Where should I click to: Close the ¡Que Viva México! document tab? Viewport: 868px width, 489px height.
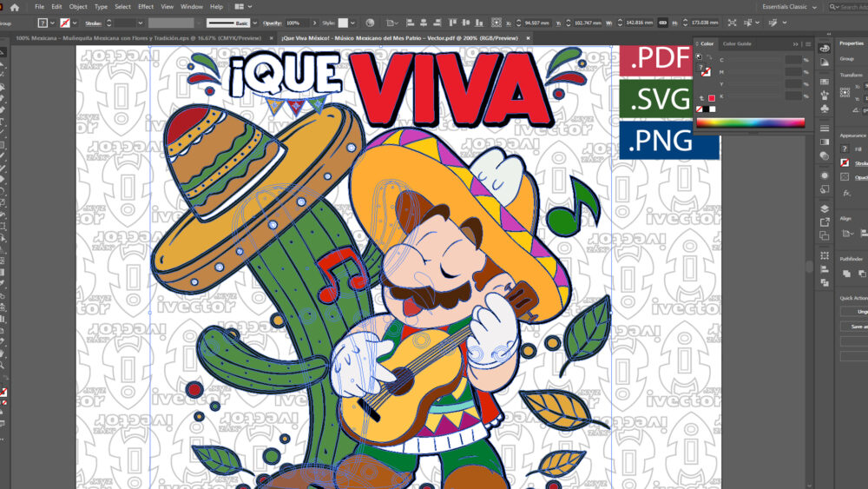tap(528, 38)
